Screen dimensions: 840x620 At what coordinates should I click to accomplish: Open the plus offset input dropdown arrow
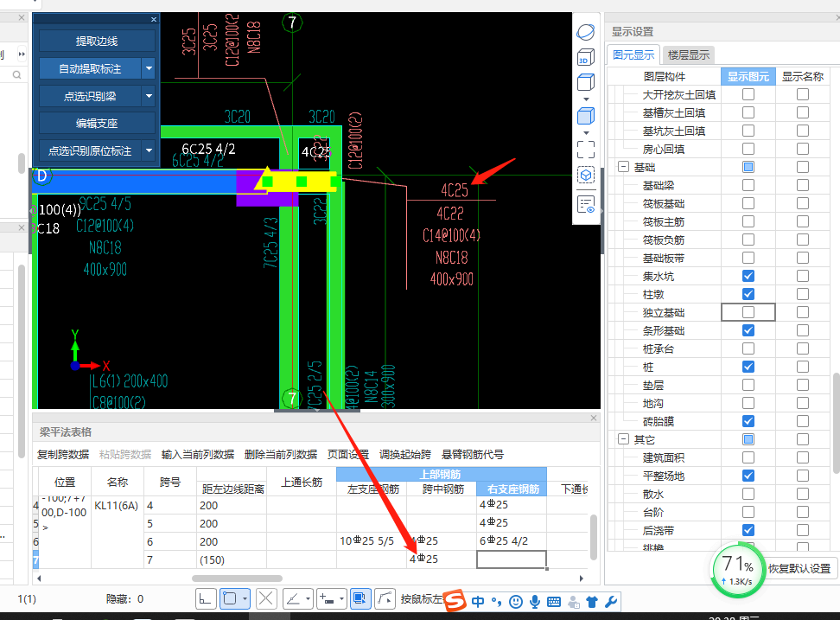(341, 598)
